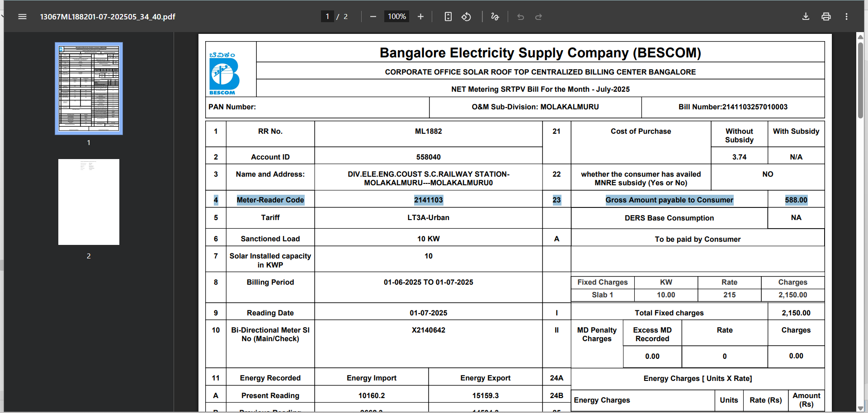Click the With Subsidy column header
Viewport: 868px width, 413px height.
click(796, 131)
